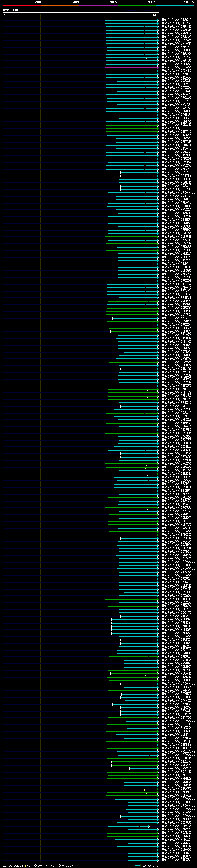Click the green ~80% identity legend bar
197x868 pixels.
point(137,6)
